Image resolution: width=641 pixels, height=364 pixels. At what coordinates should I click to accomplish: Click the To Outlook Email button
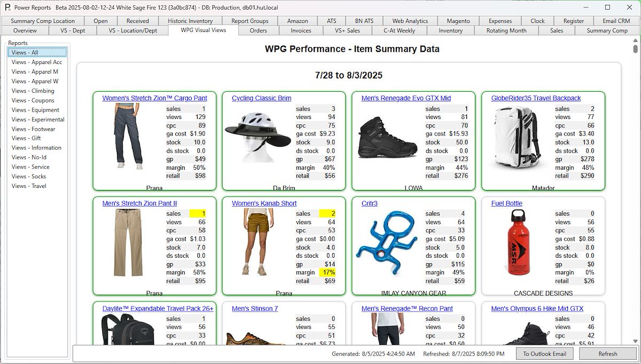click(545, 354)
